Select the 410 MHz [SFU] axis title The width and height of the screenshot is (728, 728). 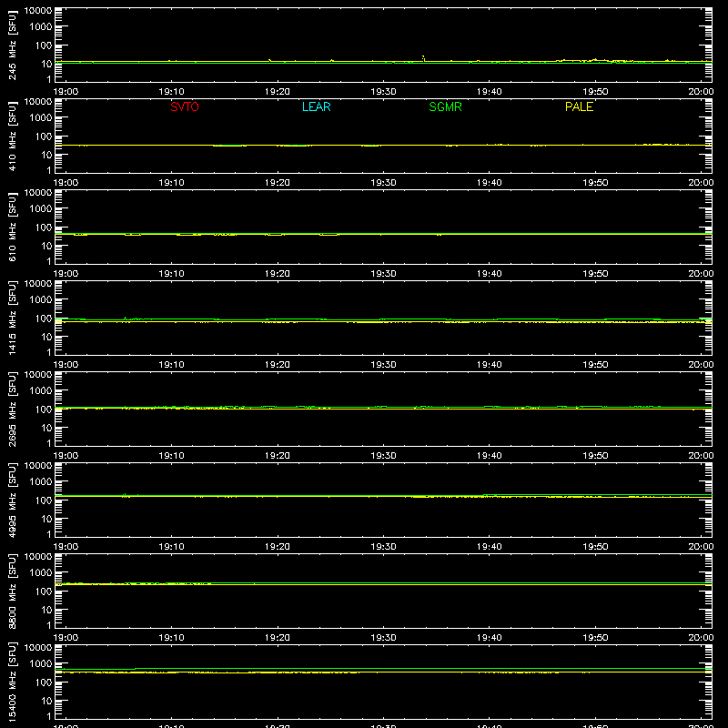pyautogui.click(x=13, y=136)
